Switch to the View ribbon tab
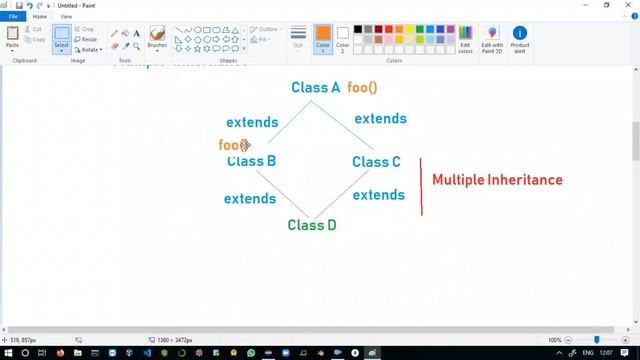The width and height of the screenshot is (640, 360). point(66,17)
